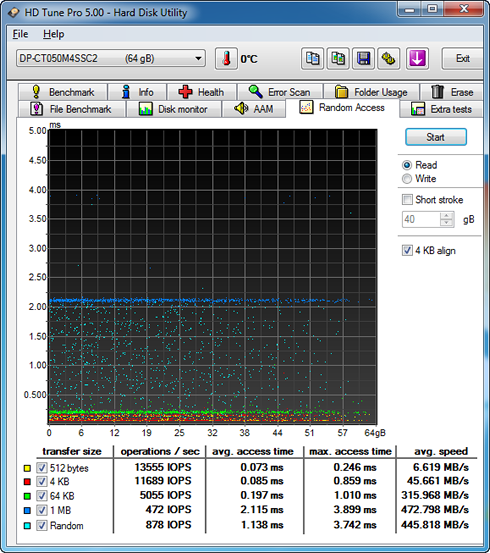Uncheck the 1 MB transfer size checkbox

[x=42, y=510]
